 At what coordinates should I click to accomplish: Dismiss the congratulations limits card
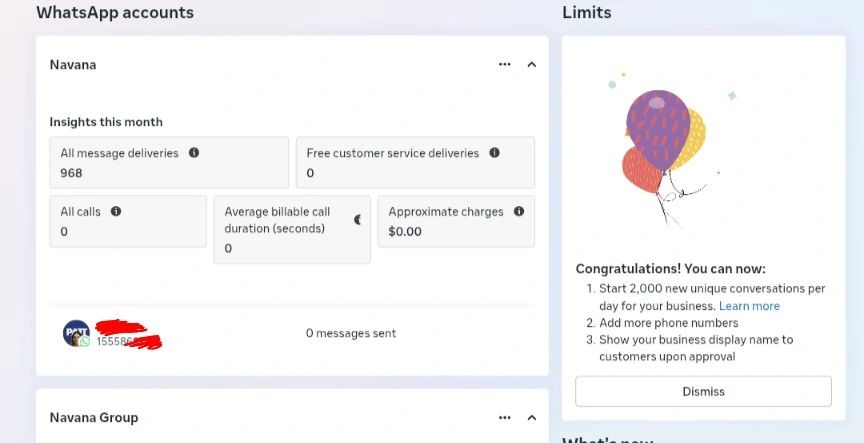(x=703, y=392)
